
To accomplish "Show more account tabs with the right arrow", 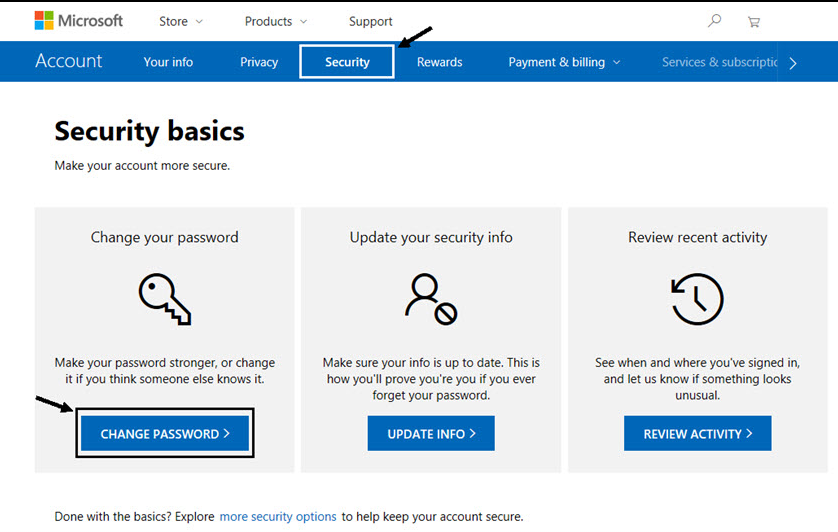I will tap(793, 63).
